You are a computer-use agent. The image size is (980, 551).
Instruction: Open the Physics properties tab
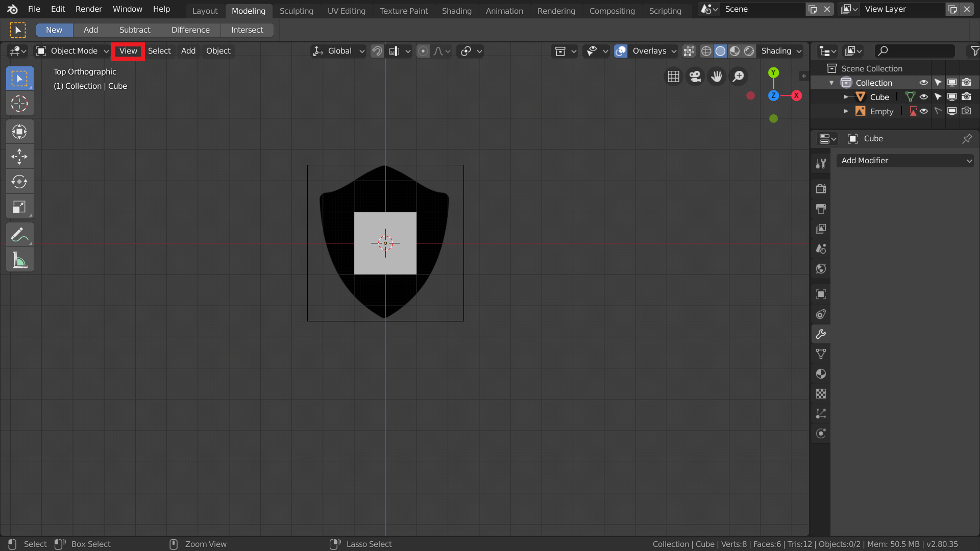(821, 434)
